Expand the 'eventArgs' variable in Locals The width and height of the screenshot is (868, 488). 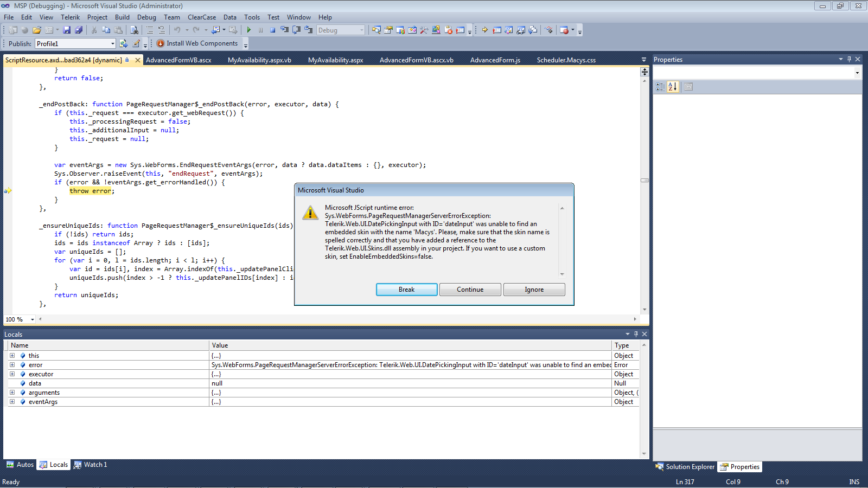pos(12,402)
